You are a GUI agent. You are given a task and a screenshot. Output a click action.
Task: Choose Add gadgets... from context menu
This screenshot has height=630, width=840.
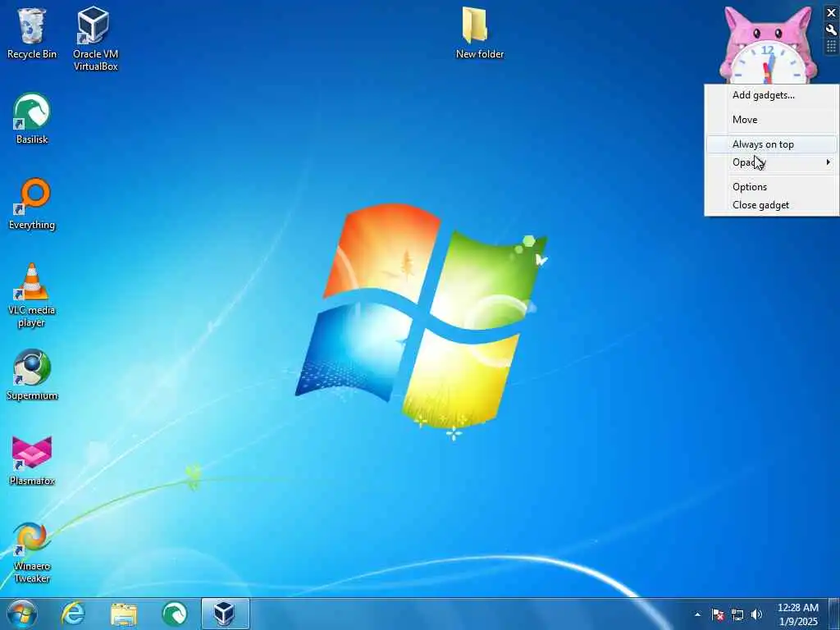coord(771,95)
